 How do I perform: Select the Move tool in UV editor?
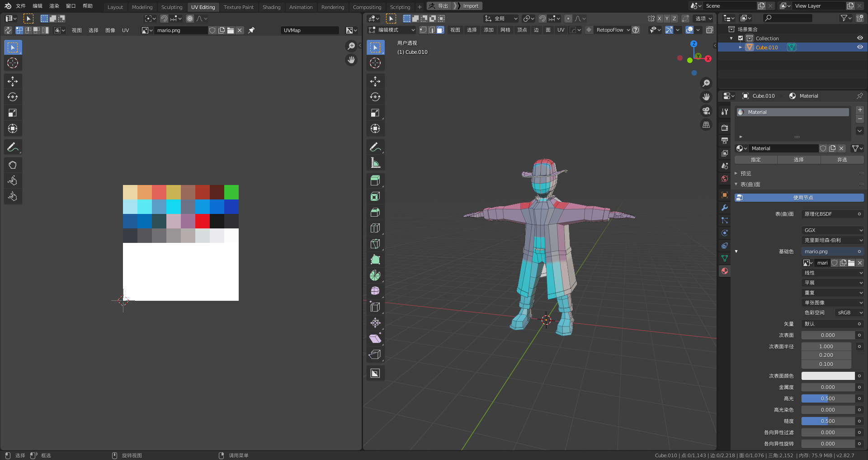pyautogui.click(x=13, y=81)
